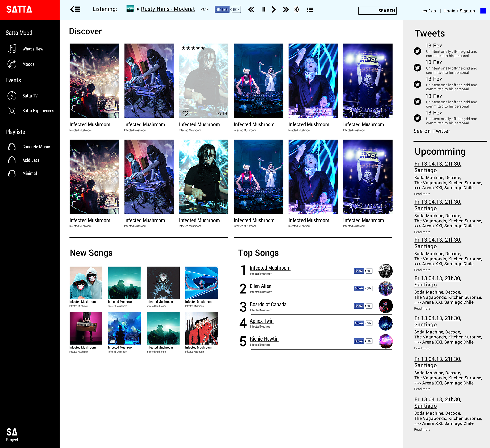Click the Aphex Twin round avatar thumbnail
490x448 pixels.
(x=386, y=323)
